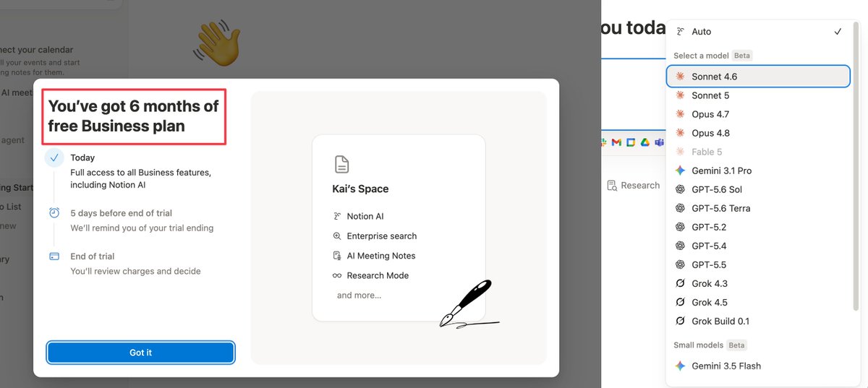
Task: Choose the Gemini 3.1 Pro model
Action: (x=757, y=171)
